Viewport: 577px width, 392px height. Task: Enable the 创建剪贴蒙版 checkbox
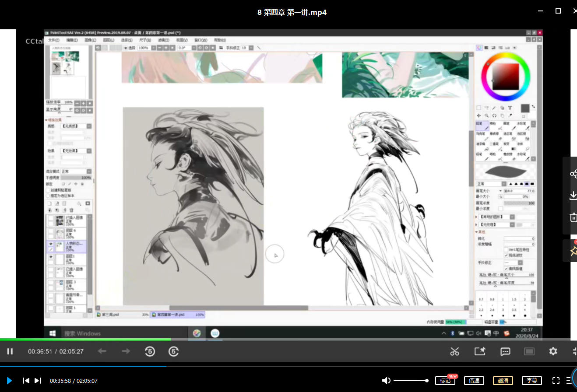48,190
